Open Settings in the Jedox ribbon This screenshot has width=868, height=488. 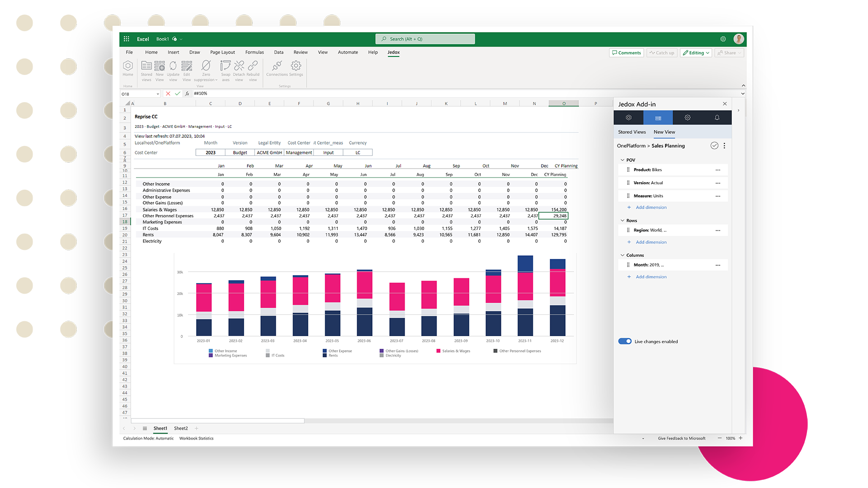(296, 69)
